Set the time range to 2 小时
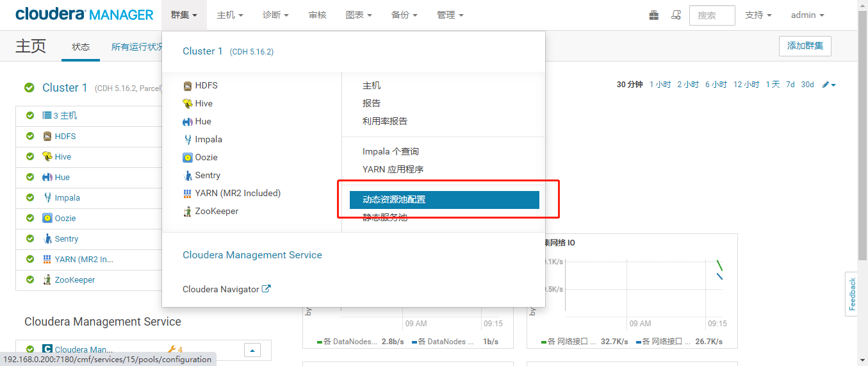 pyautogui.click(x=688, y=85)
